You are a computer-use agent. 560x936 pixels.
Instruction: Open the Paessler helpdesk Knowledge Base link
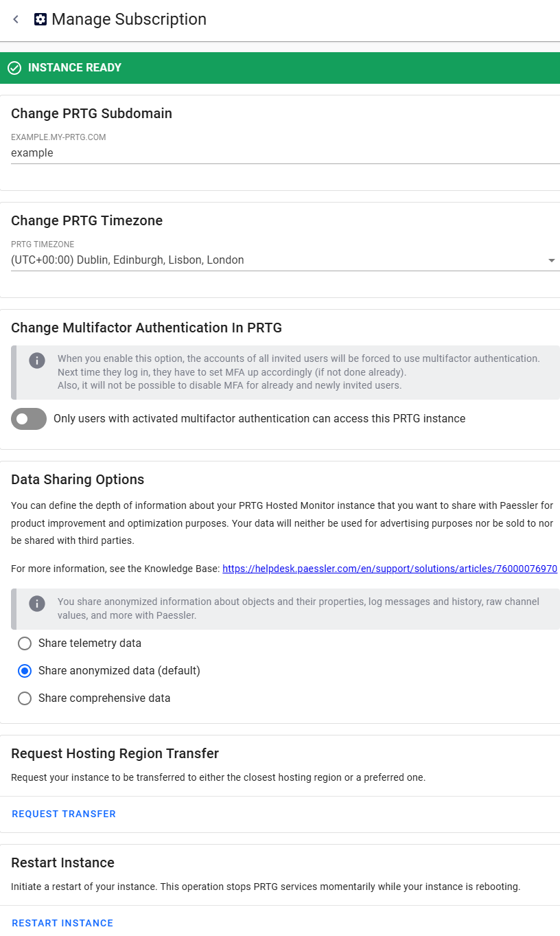390,569
